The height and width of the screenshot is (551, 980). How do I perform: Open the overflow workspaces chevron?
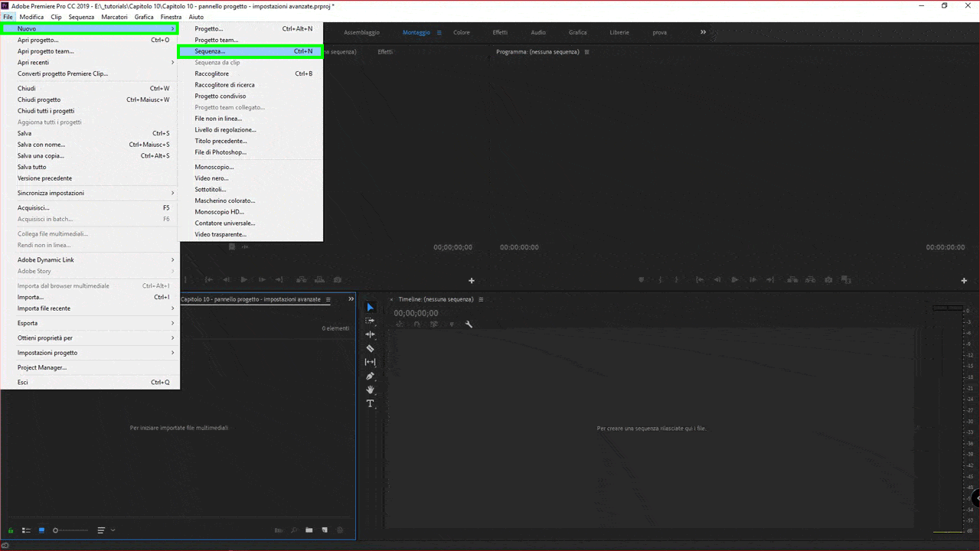coord(703,32)
